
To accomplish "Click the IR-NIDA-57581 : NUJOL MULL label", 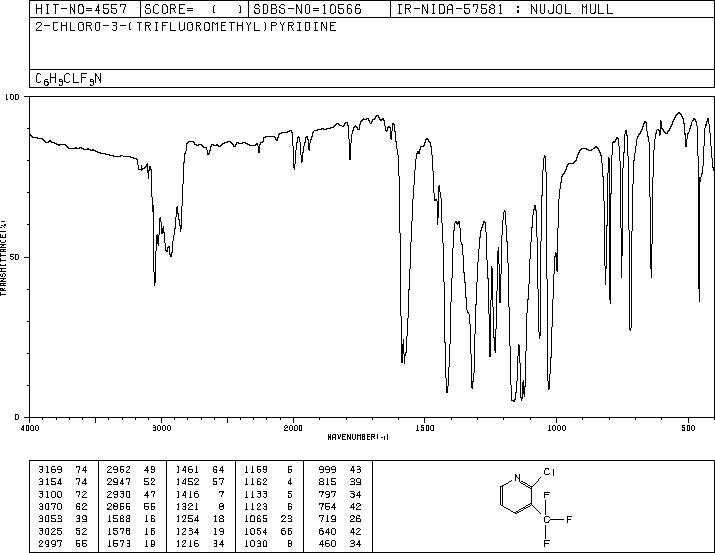I will click(x=505, y=9).
